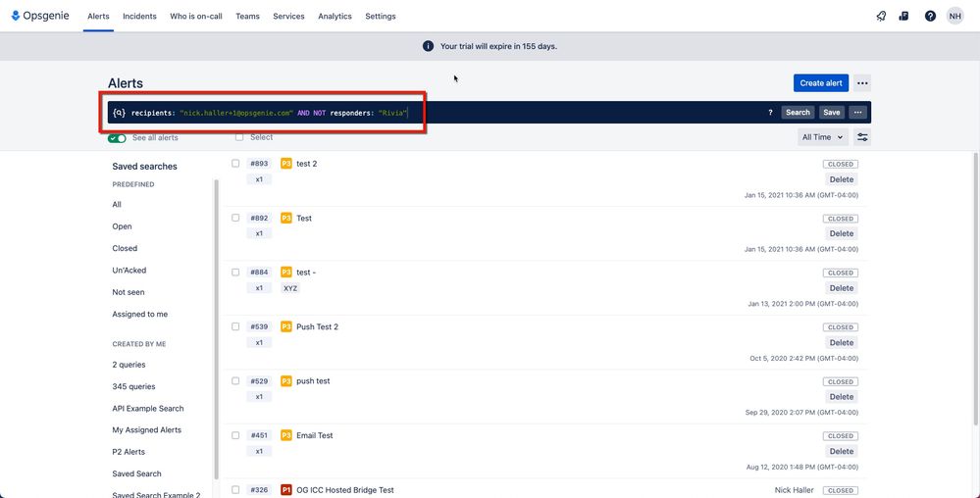Open the help question mark icon
This screenshot has height=498, width=980.
pyautogui.click(x=930, y=17)
